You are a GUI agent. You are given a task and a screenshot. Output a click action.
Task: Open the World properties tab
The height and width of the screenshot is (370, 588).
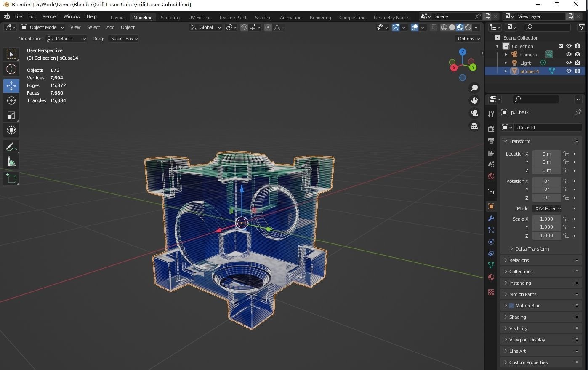pyautogui.click(x=491, y=176)
